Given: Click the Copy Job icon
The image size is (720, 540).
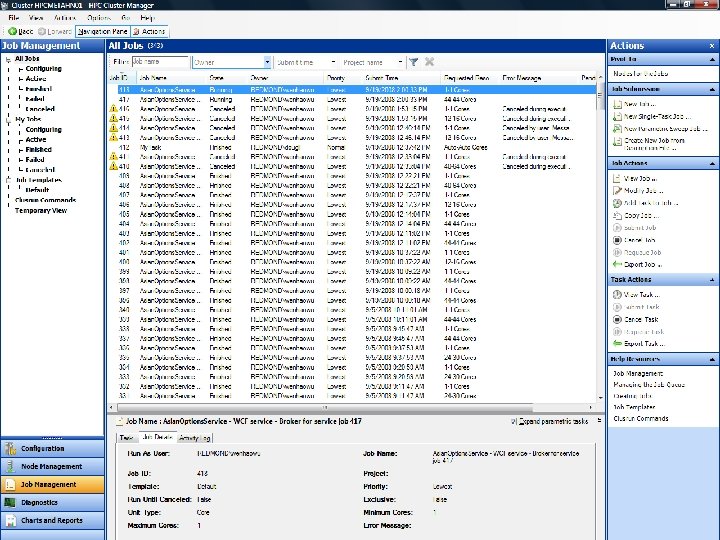Looking at the screenshot, I should (x=618, y=215).
